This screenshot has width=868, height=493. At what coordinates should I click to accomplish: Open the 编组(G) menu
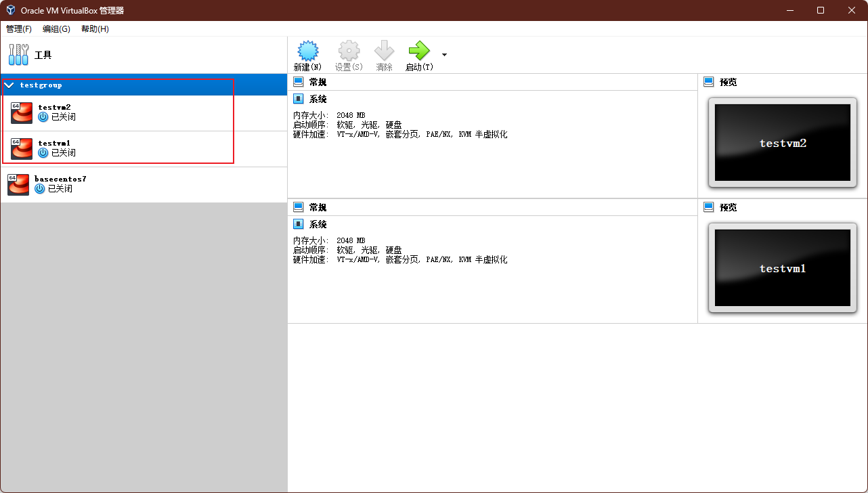click(x=56, y=29)
